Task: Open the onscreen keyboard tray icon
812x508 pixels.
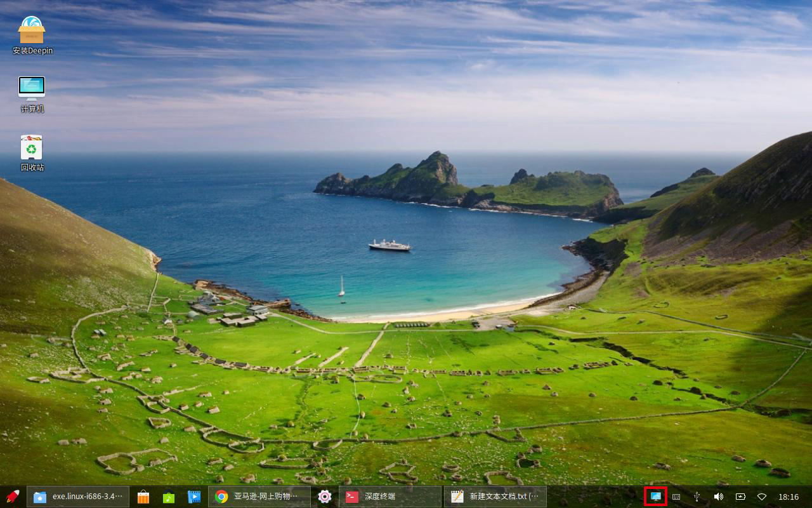Action: coord(676,497)
